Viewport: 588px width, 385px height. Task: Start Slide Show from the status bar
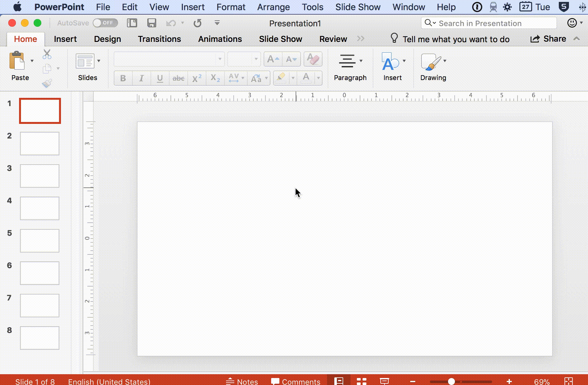[x=385, y=382]
